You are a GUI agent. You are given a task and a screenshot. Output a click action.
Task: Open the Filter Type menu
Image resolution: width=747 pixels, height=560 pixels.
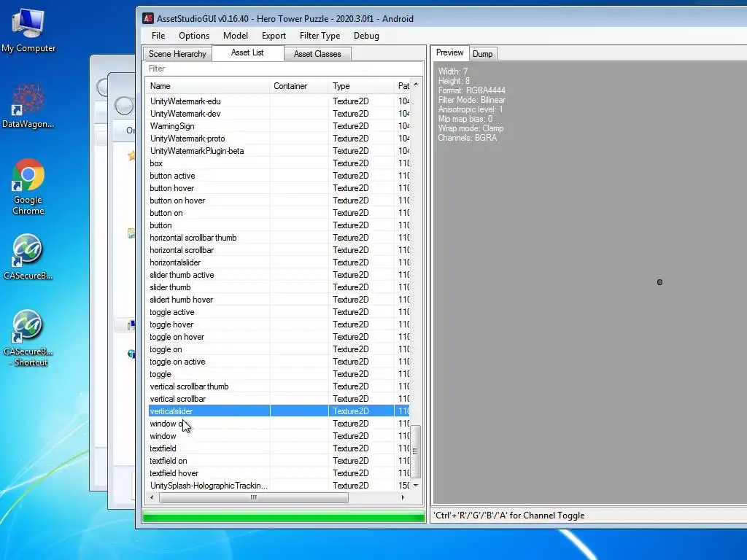[320, 36]
